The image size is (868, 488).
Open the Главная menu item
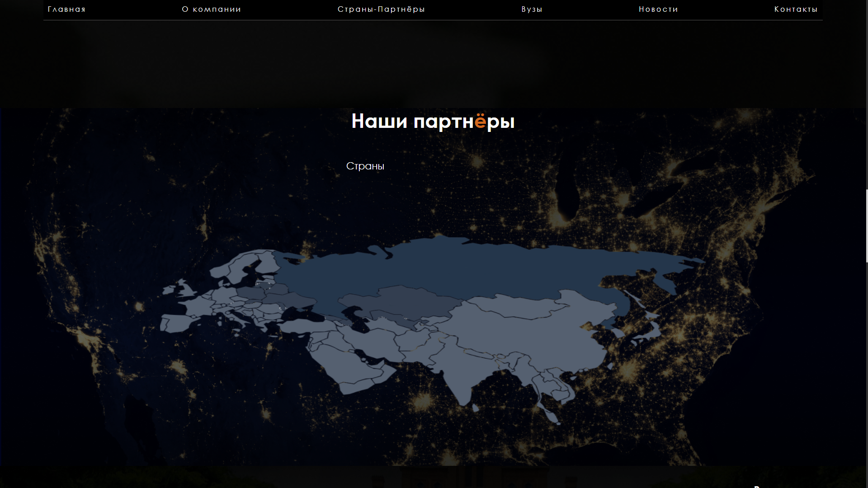[66, 9]
